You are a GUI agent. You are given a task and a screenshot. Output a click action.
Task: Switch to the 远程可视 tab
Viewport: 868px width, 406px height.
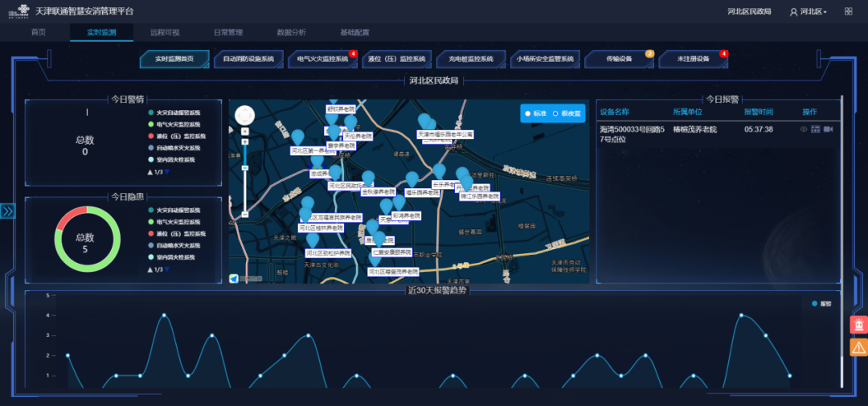click(165, 32)
